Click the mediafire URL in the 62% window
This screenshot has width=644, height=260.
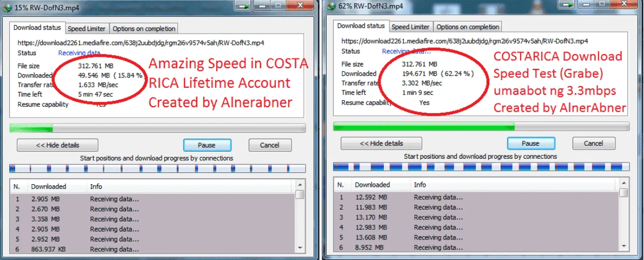click(464, 41)
